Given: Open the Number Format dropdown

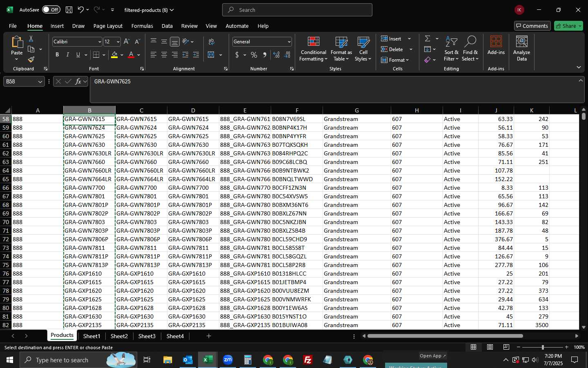Looking at the screenshot, I should (289, 42).
